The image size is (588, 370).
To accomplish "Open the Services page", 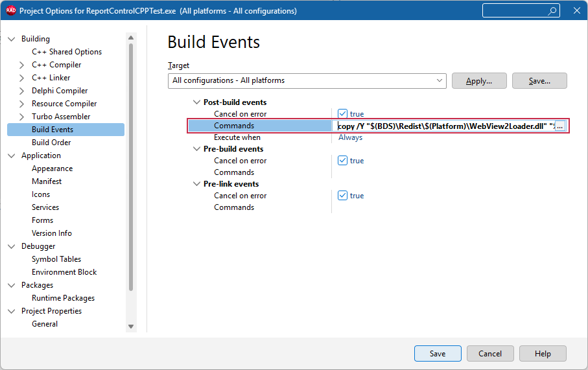I will click(45, 207).
